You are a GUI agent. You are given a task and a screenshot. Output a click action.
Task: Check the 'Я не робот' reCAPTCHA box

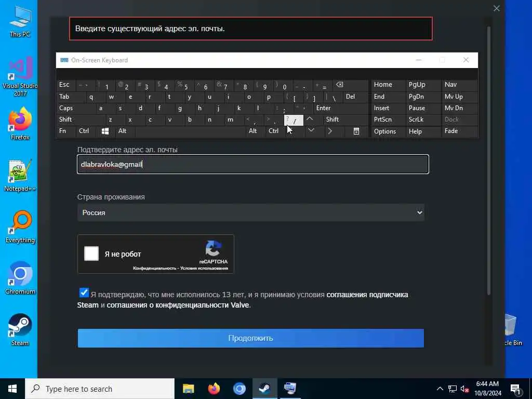click(91, 254)
